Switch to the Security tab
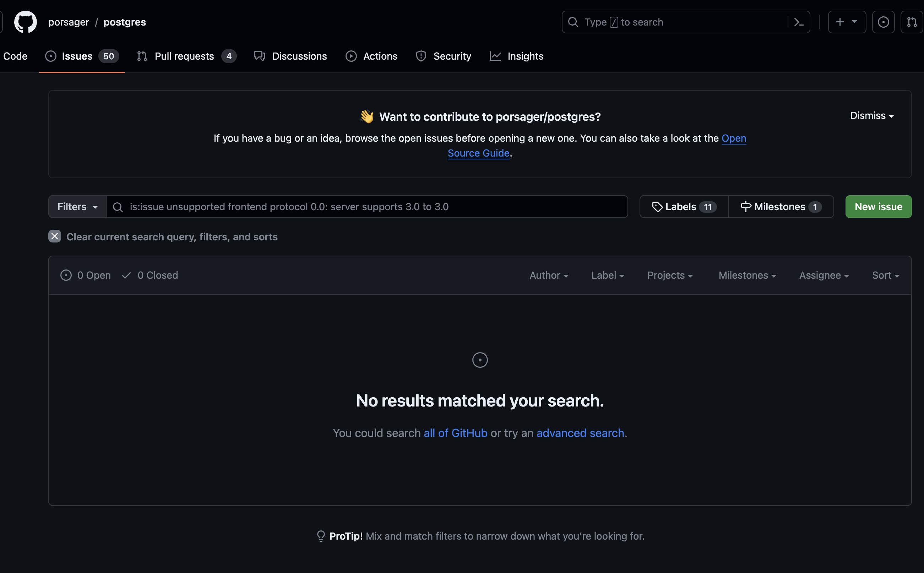The width and height of the screenshot is (924, 573). click(x=443, y=56)
